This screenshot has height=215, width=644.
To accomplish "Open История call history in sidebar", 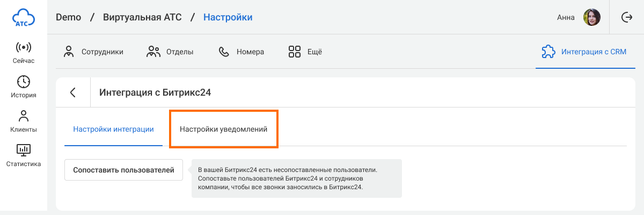I will (23, 87).
